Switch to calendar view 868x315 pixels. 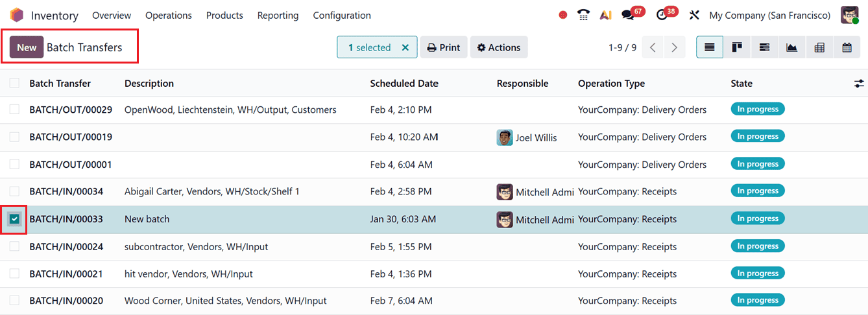847,47
